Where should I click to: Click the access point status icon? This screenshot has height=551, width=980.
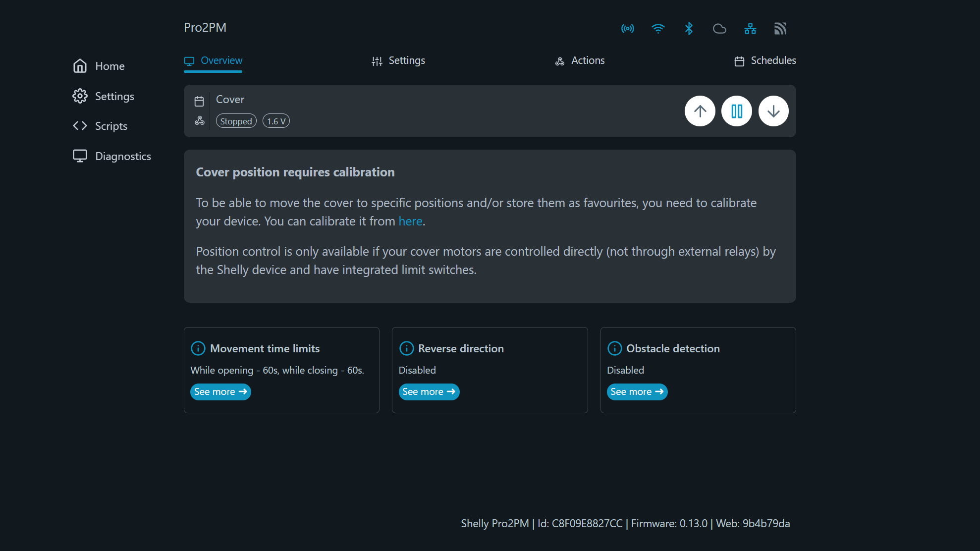click(x=627, y=29)
